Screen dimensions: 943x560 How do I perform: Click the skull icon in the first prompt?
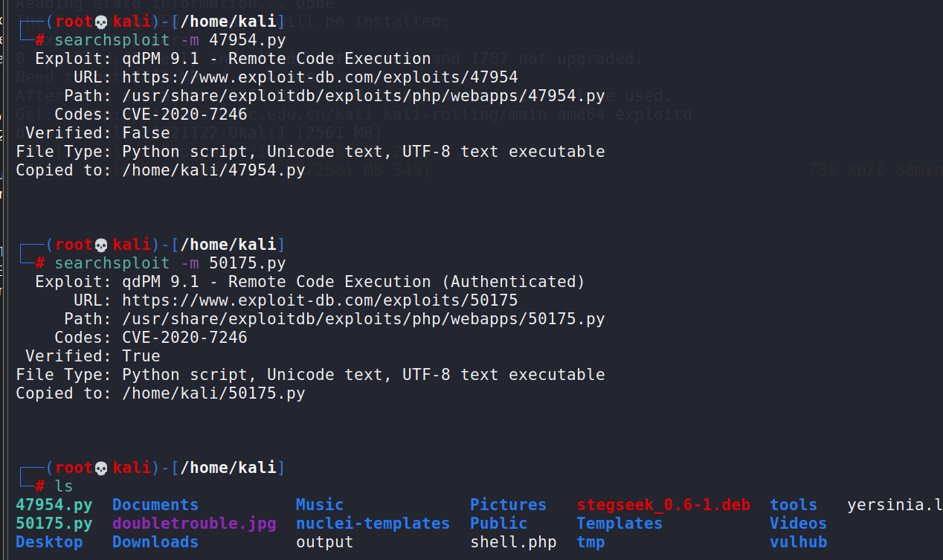(101, 22)
